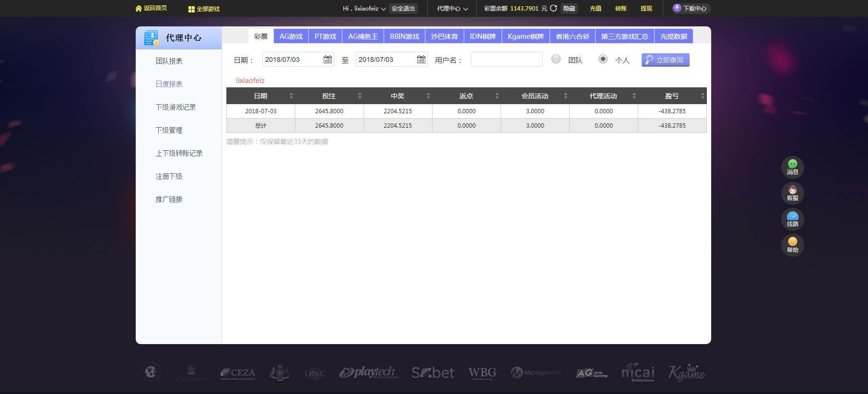Click the home icon beside 返回首页

pos(139,8)
